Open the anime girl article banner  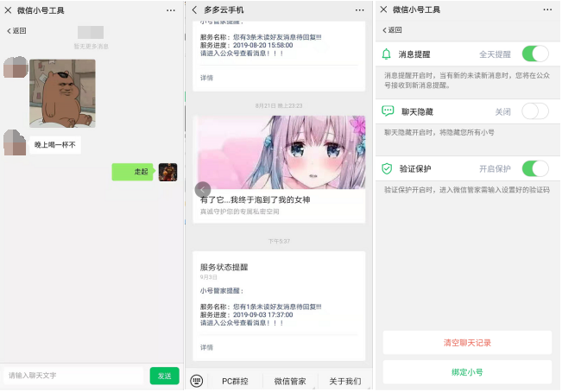[279, 152]
